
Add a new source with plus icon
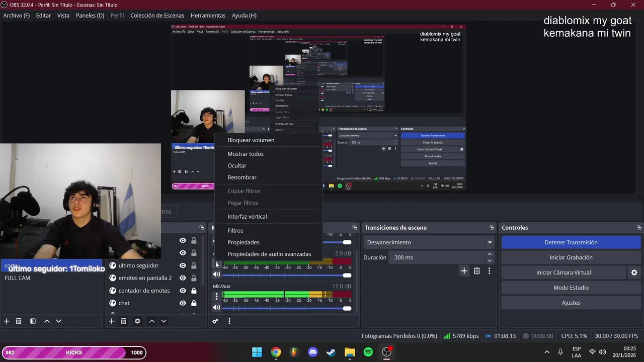[112, 321]
